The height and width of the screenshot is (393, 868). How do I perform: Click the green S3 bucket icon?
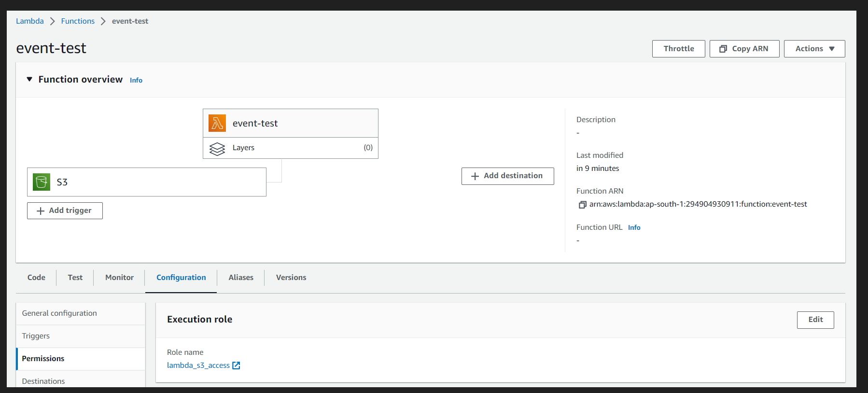[x=42, y=182]
